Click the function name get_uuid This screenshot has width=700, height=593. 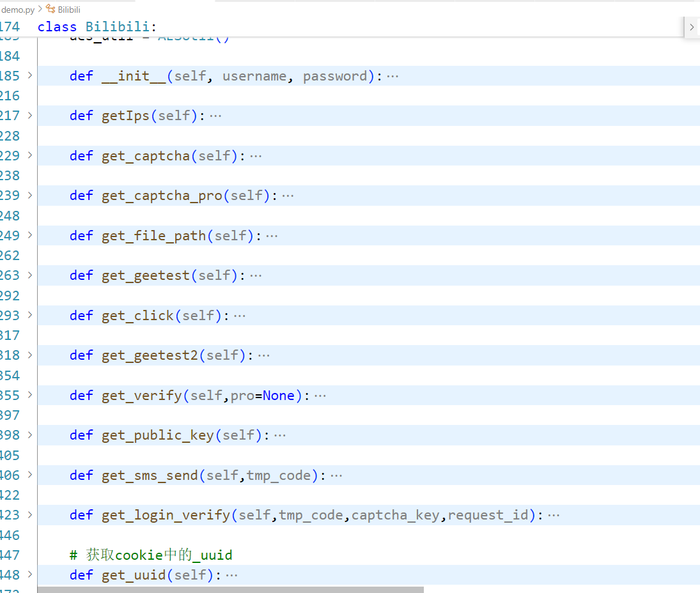click(x=134, y=575)
